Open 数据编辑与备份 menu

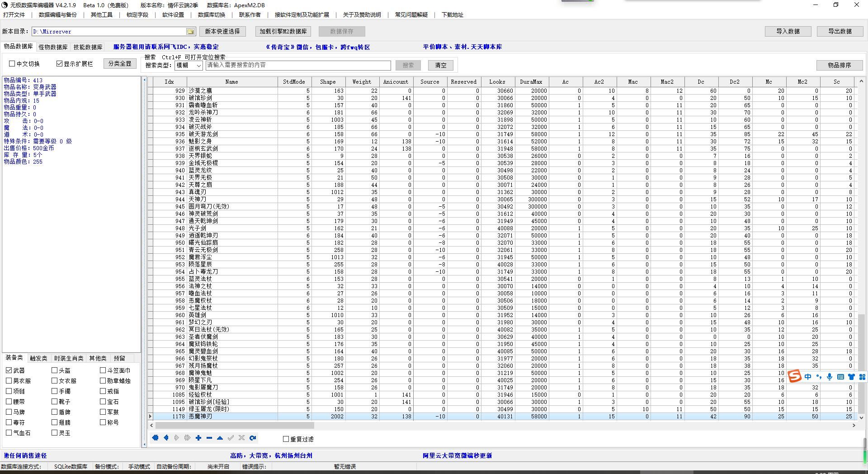click(x=58, y=15)
